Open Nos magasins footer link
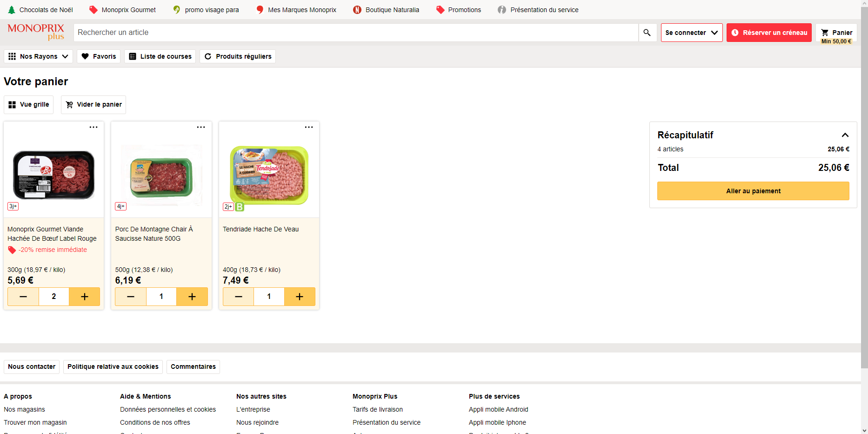 25,409
